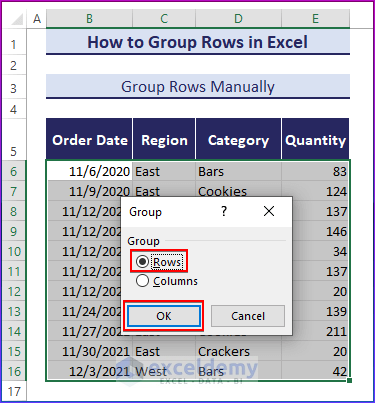Click the quantity cell 124
Viewport: 375px width, 403px height.
coord(315,191)
